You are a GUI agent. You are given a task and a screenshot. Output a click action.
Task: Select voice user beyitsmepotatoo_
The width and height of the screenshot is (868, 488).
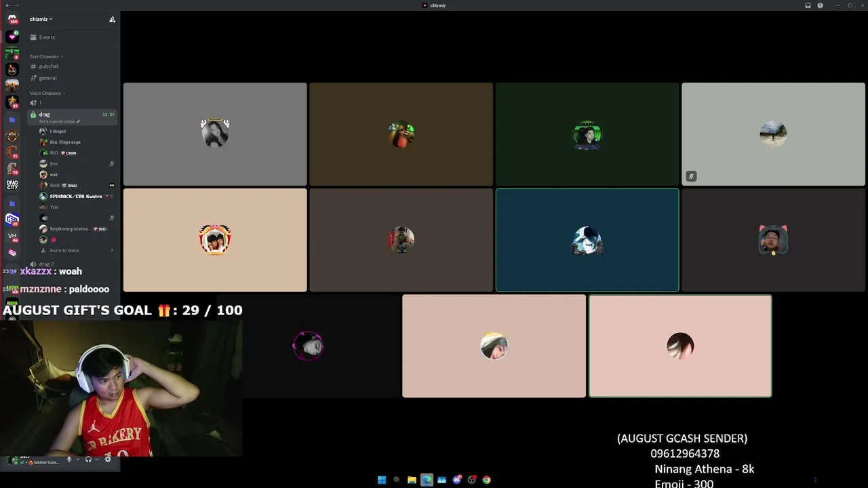tap(77, 228)
